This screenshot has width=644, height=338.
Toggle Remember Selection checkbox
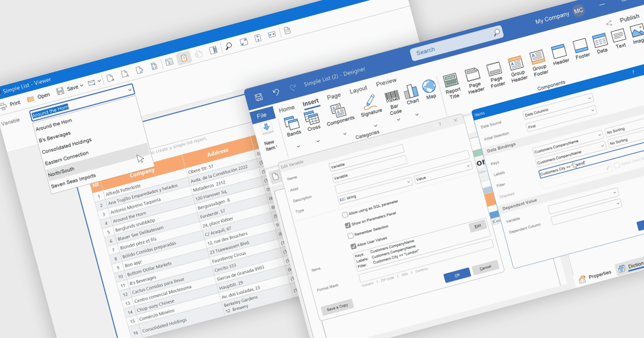[x=350, y=236]
